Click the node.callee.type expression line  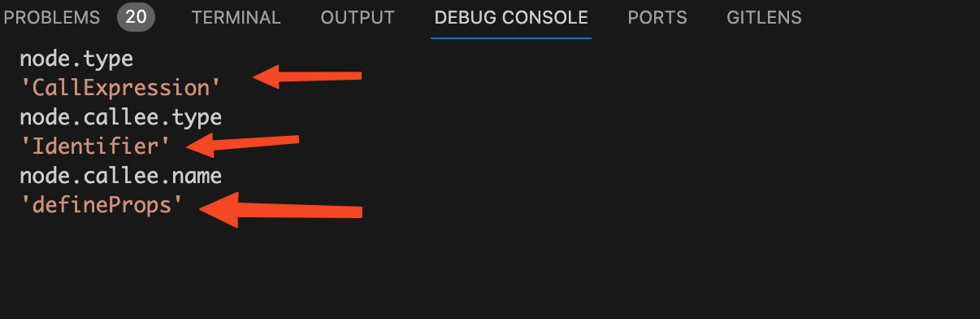click(120, 117)
